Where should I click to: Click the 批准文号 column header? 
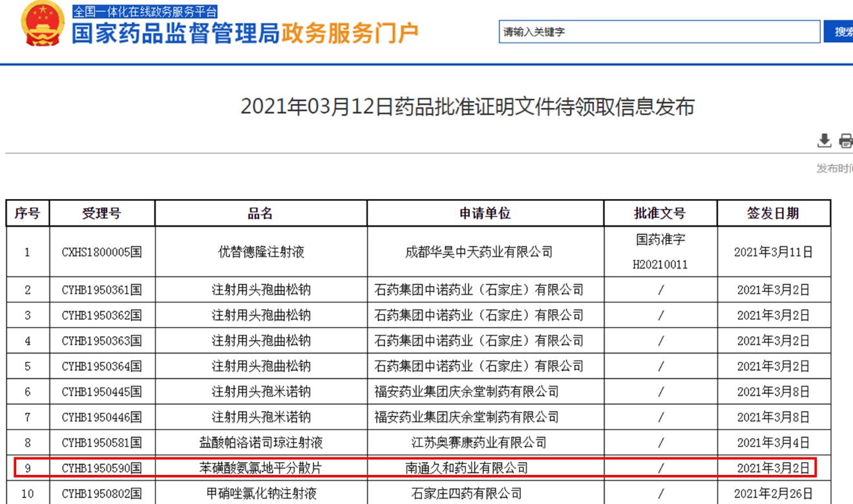pyautogui.click(x=660, y=213)
